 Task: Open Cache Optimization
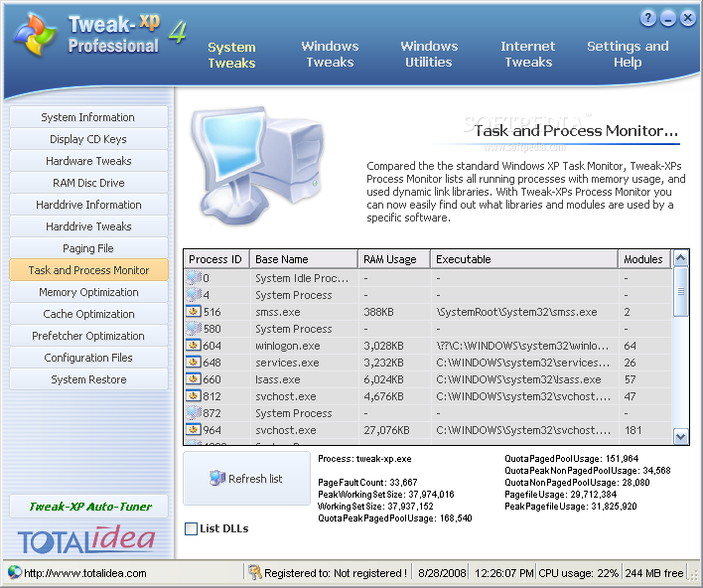coord(88,314)
